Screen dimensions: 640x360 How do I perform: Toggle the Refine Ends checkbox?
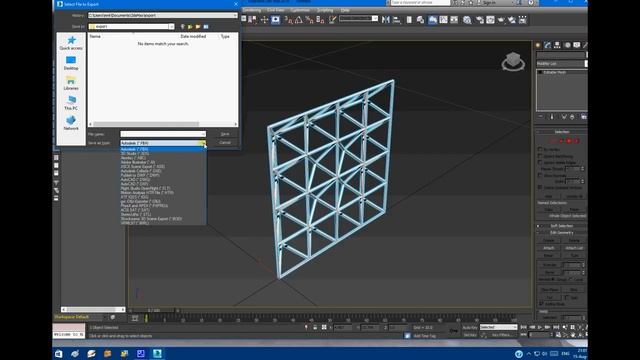point(541,304)
